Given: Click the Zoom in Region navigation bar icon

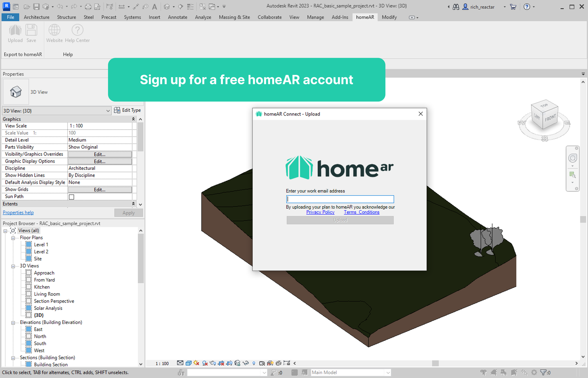Looking at the screenshot, I should coord(573,174).
